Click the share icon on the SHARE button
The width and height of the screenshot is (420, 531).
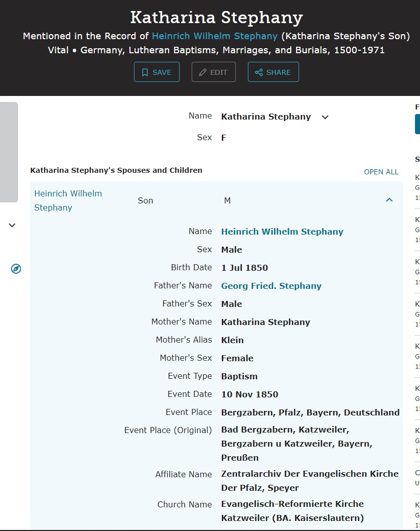pyautogui.click(x=259, y=72)
